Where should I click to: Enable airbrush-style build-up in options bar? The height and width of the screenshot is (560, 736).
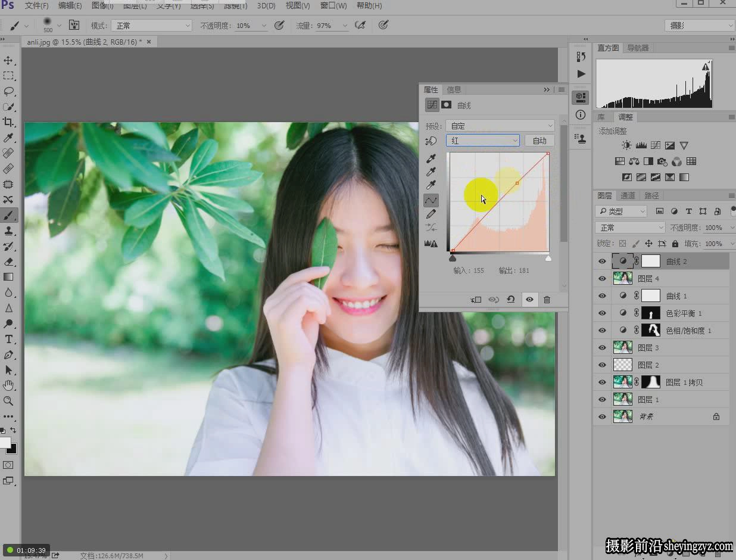tap(360, 26)
